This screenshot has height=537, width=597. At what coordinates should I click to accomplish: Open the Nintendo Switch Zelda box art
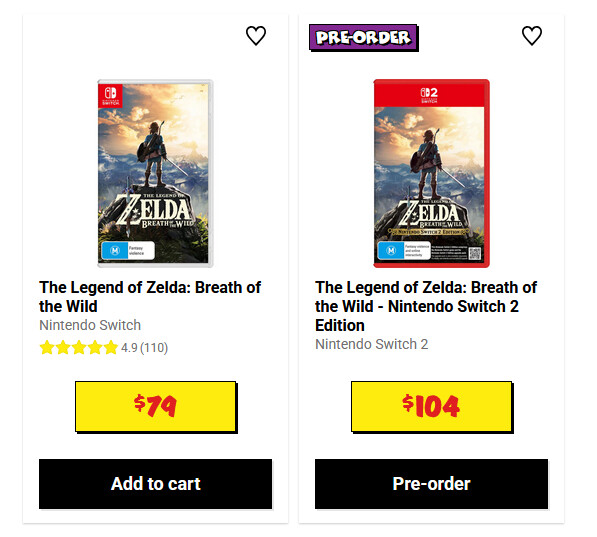[x=155, y=173]
